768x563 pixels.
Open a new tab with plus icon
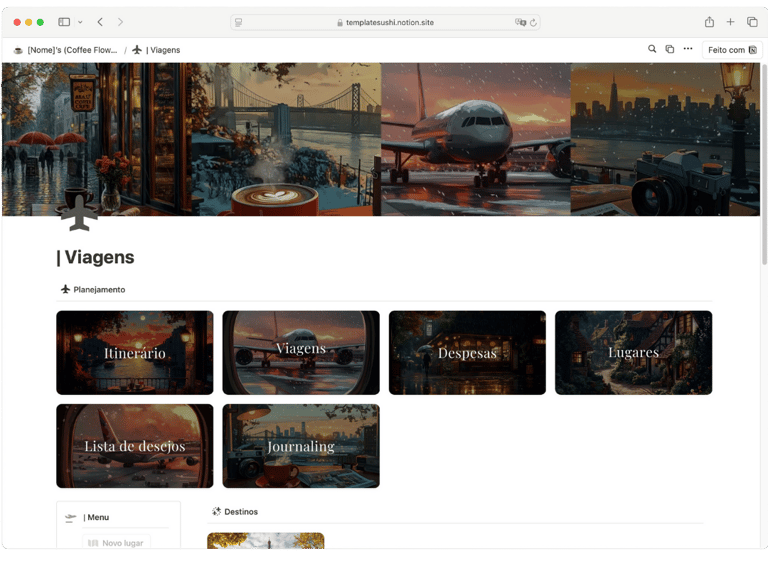730,22
